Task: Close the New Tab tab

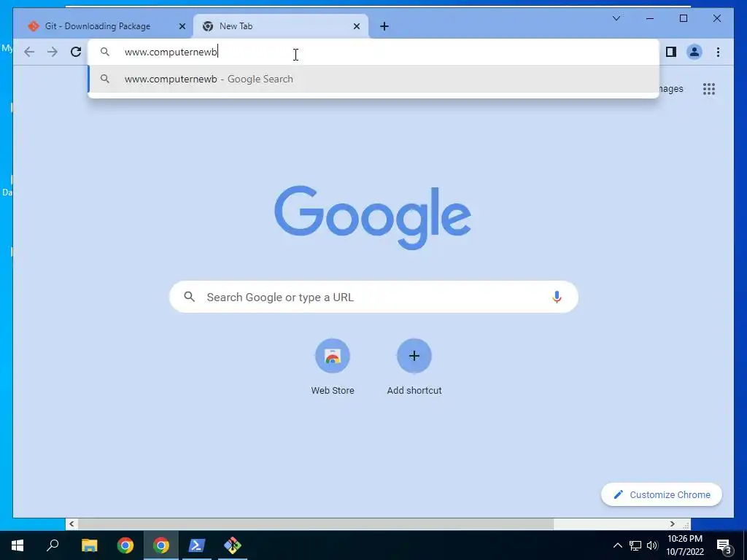Action: [356, 26]
